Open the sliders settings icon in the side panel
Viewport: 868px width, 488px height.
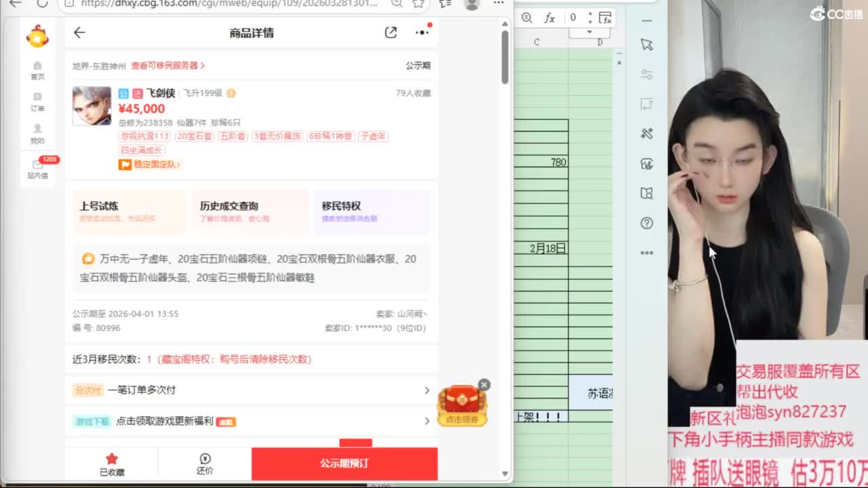647,75
